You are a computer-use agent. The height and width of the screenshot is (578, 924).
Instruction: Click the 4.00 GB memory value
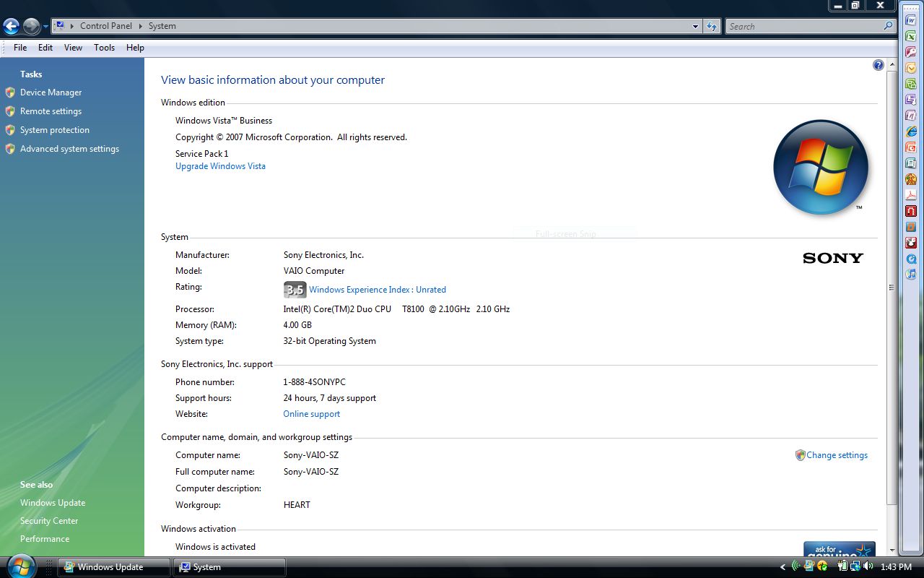[297, 325]
